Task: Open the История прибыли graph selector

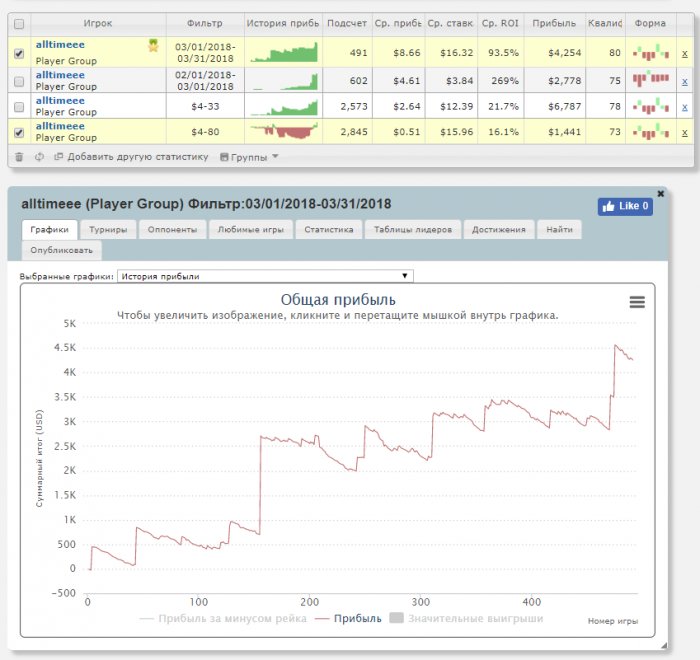Action: (265, 276)
